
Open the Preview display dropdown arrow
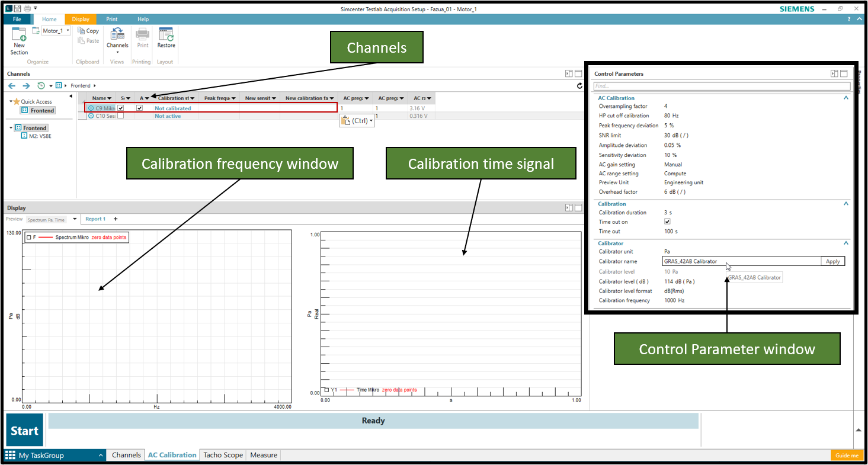(75, 219)
